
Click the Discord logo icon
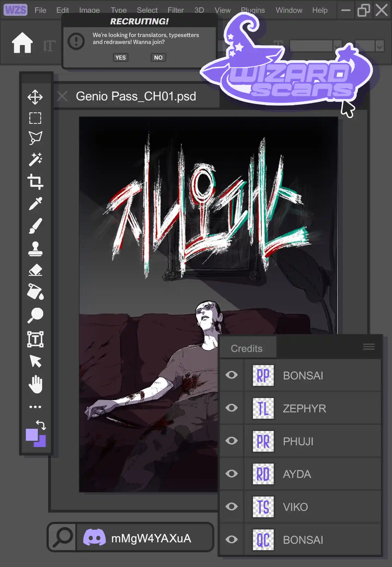click(94, 537)
